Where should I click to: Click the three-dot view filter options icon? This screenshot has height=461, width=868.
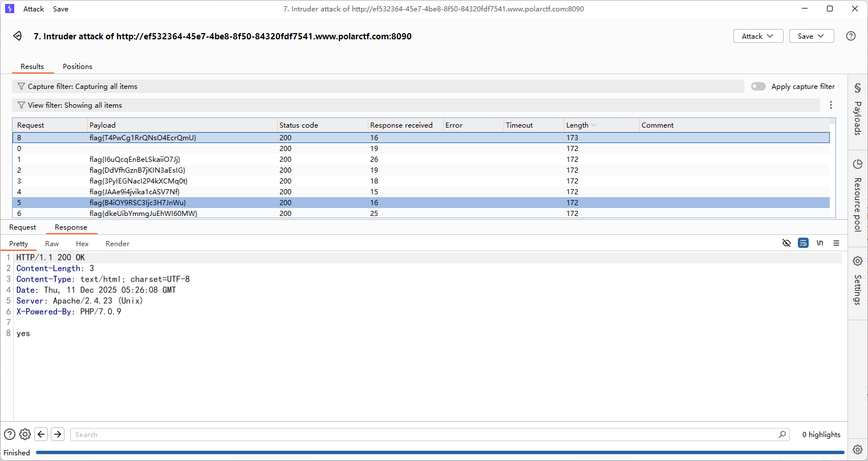(x=830, y=105)
